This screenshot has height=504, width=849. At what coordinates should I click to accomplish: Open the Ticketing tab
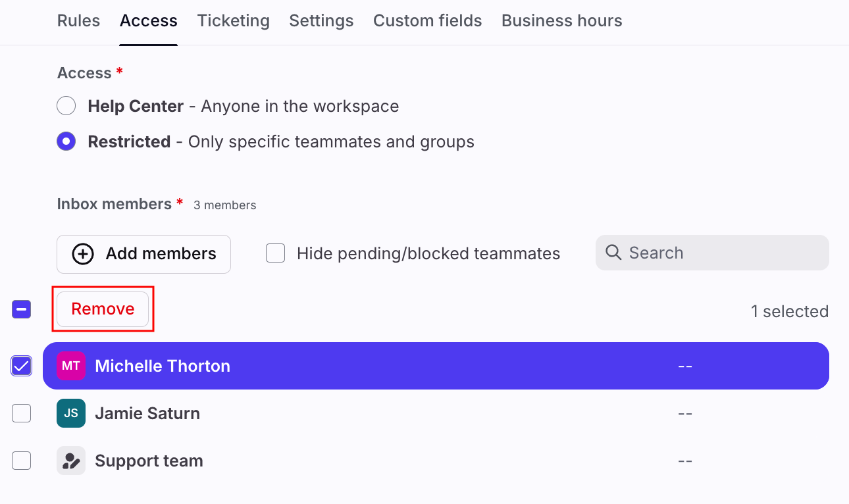click(x=233, y=21)
